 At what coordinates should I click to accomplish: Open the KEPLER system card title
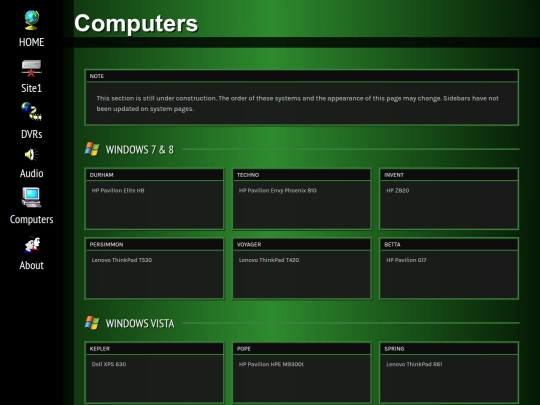point(100,349)
